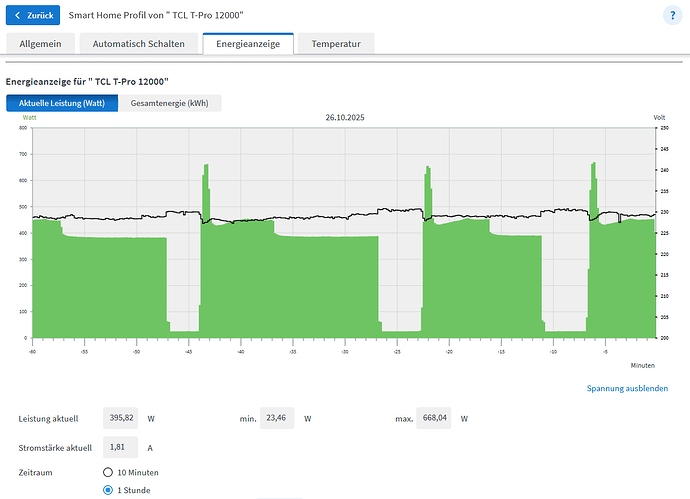Select the Energieanzeige tab
The height and width of the screenshot is (499, 690).
pyautogui.click(x=248, y=43)
